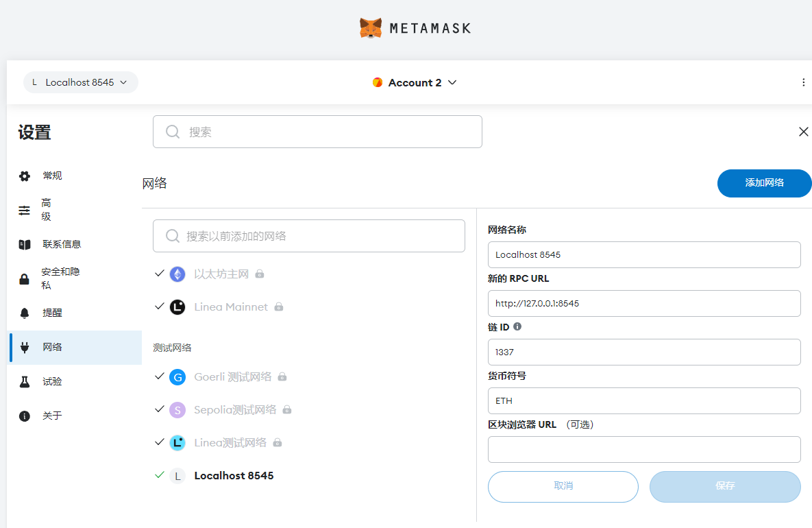Click the lock icon next to Goerli 测试网络
The height and width of the screenshot is (528, 812).
pyautogui.click(x=282, y=376)
